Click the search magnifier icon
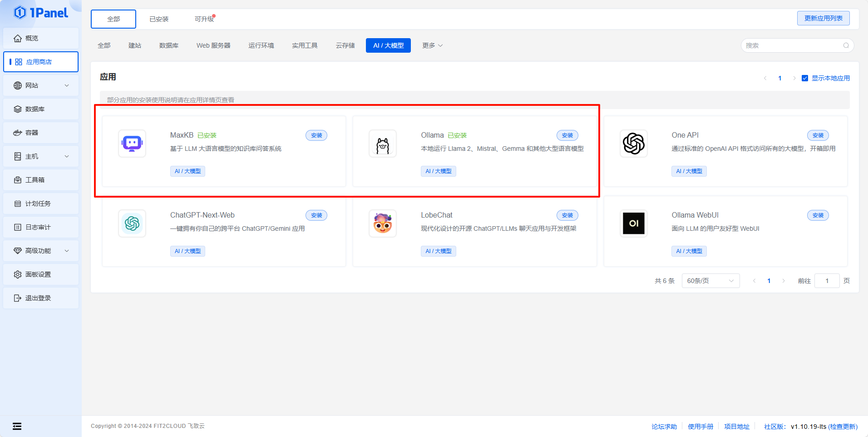The height and width of the screenshot is (437, 868). [846, 45]
